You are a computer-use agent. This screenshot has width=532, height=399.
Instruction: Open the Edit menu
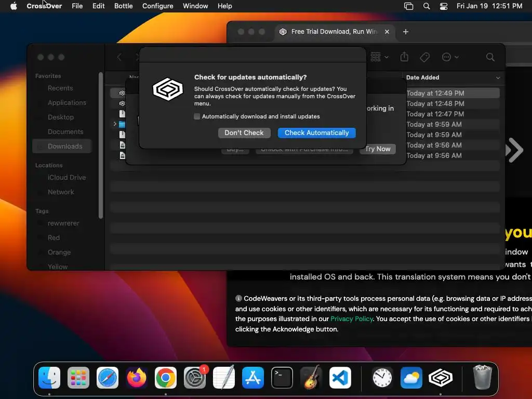tap(98, 6)
